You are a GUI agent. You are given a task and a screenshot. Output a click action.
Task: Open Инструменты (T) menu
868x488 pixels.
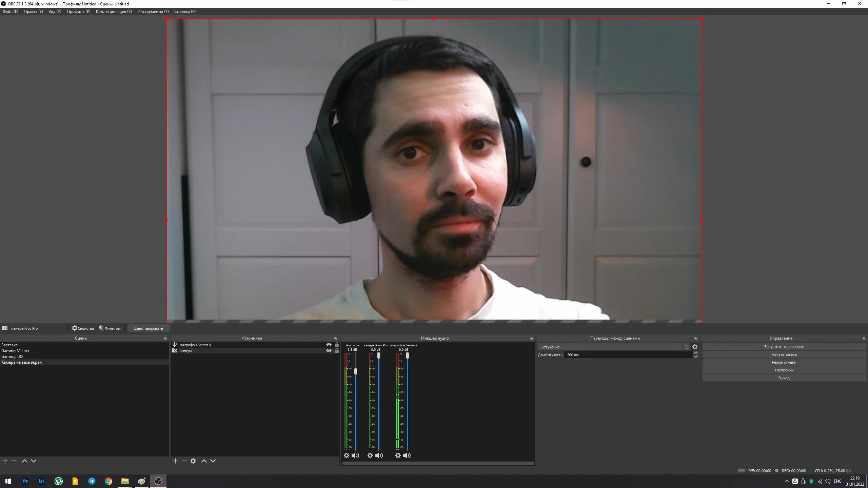153,11
